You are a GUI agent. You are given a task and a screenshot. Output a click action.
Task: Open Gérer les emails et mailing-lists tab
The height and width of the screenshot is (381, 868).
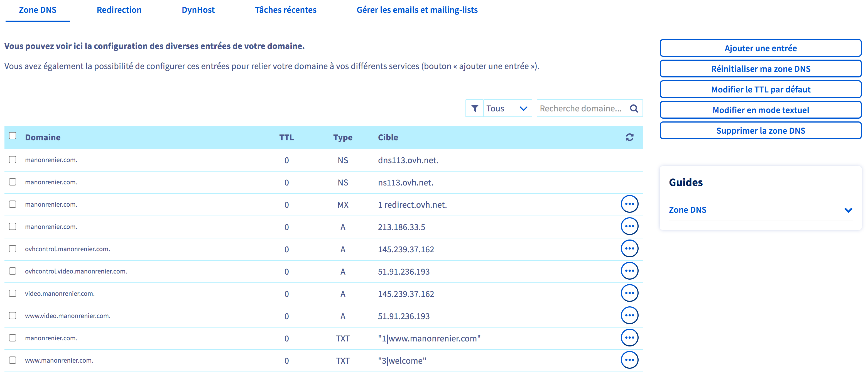coord(417,10)
